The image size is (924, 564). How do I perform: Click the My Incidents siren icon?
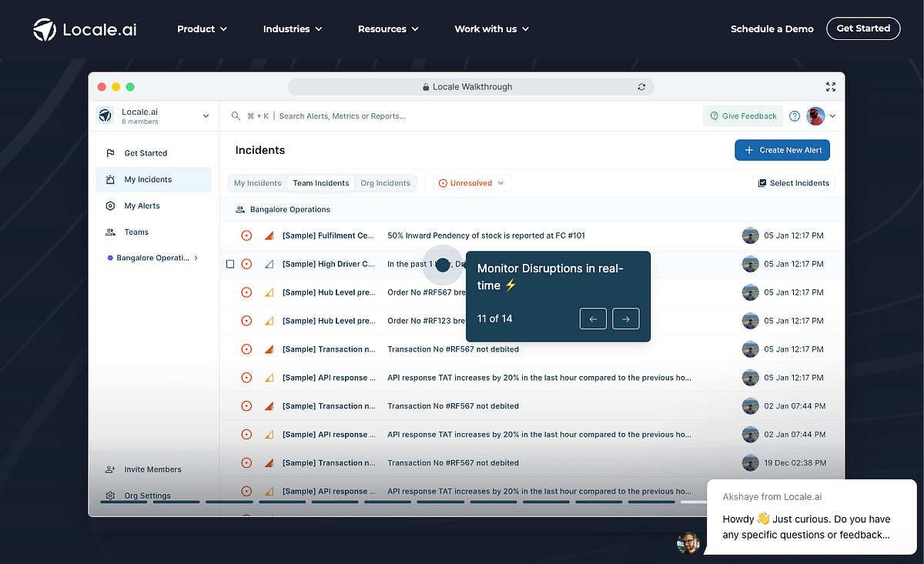click(x=110, y=179)
